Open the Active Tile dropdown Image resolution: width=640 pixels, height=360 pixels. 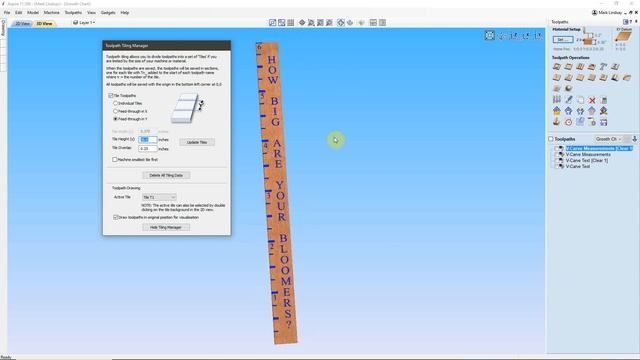[x=159, y=197]
